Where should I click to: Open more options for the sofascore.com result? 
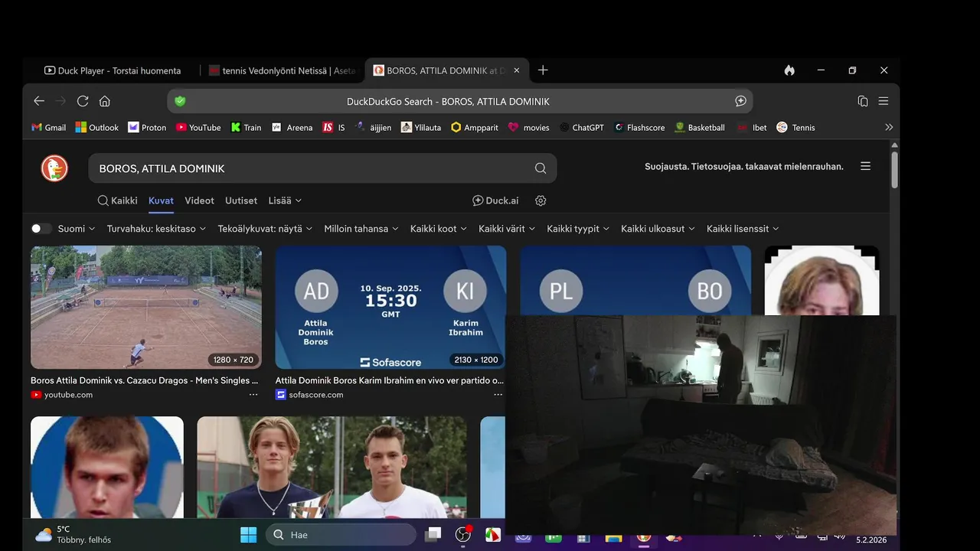tap(498, 395)
